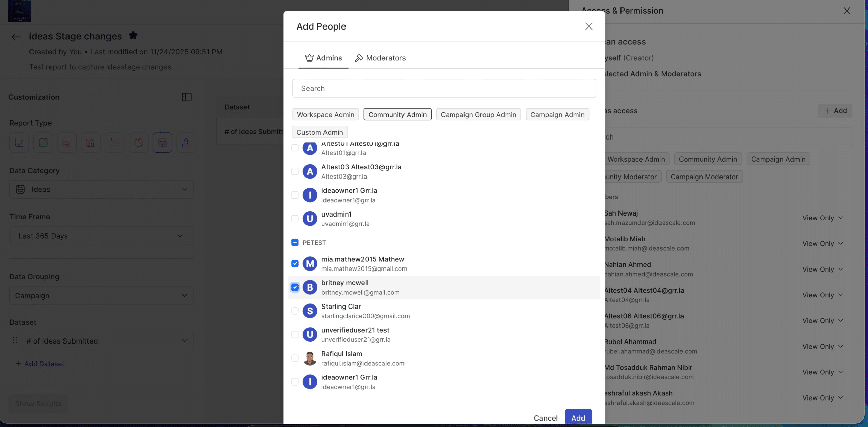
Task: Expand the Time Frame Last 365 Days dropdown
Action: point(101,236)
